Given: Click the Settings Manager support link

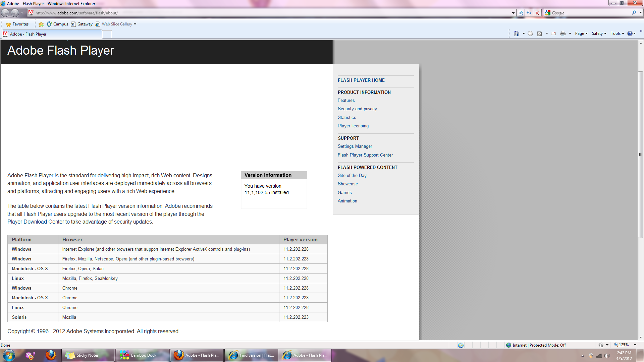Looking at the screenshot, I should point(355,146).
